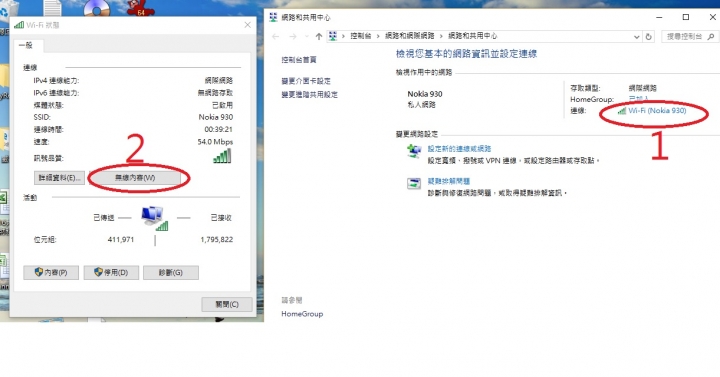This screenshot has height=377, width=720.
Task: Close dialog with 關閉(C) button
Action: 227,304
